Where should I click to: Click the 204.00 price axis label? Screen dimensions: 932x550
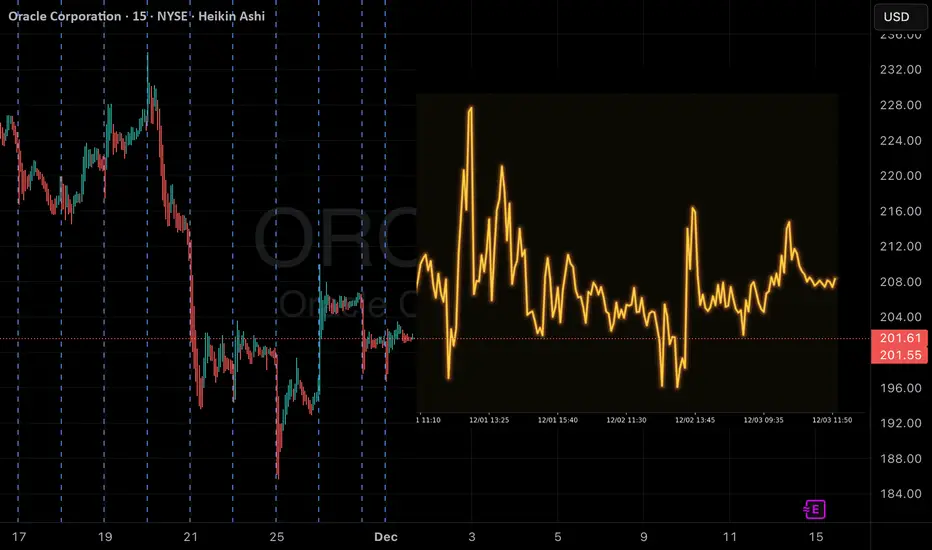tap(900, 317)
